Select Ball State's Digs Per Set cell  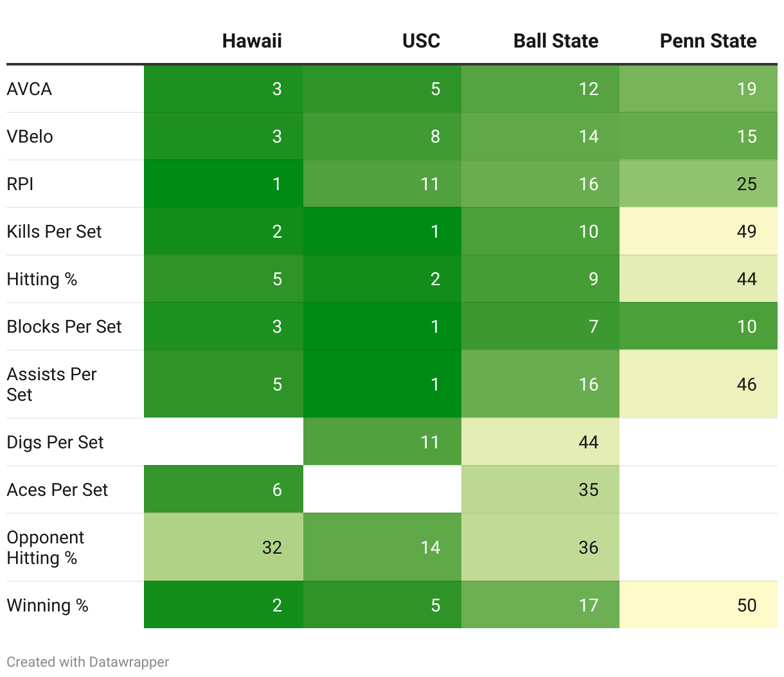point(540,442)
